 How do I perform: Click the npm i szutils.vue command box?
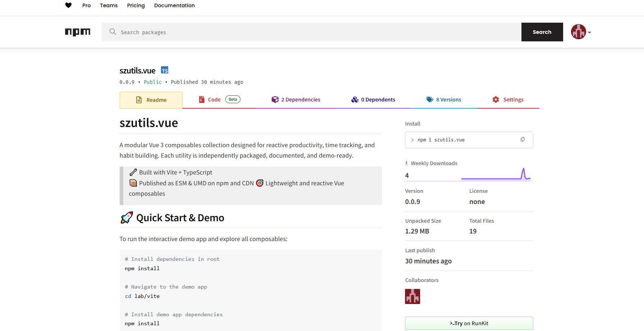coord(469,140)
